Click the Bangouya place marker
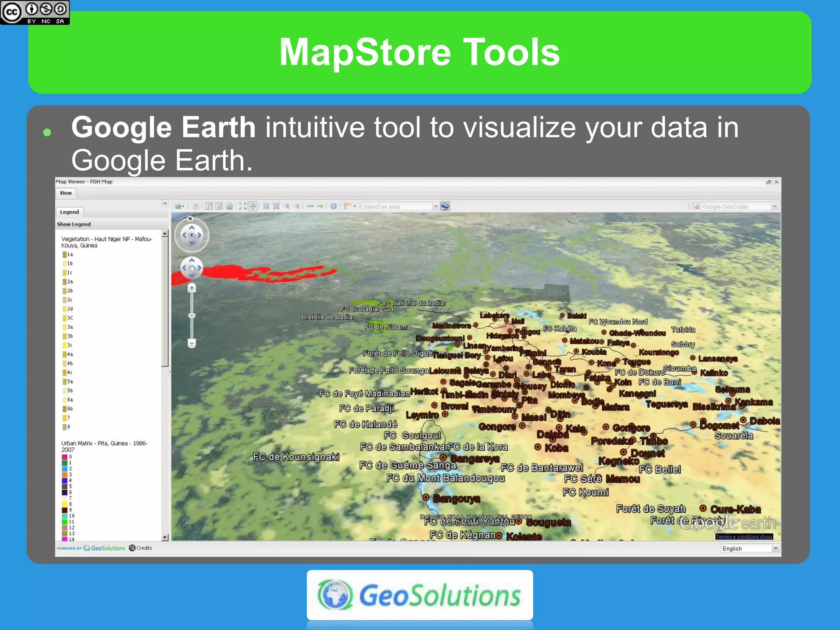 tap(426, 498)
